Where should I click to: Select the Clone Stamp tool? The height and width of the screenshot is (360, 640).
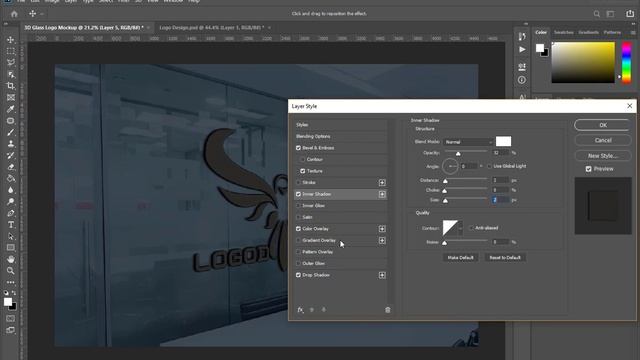(x=11, y=144)
